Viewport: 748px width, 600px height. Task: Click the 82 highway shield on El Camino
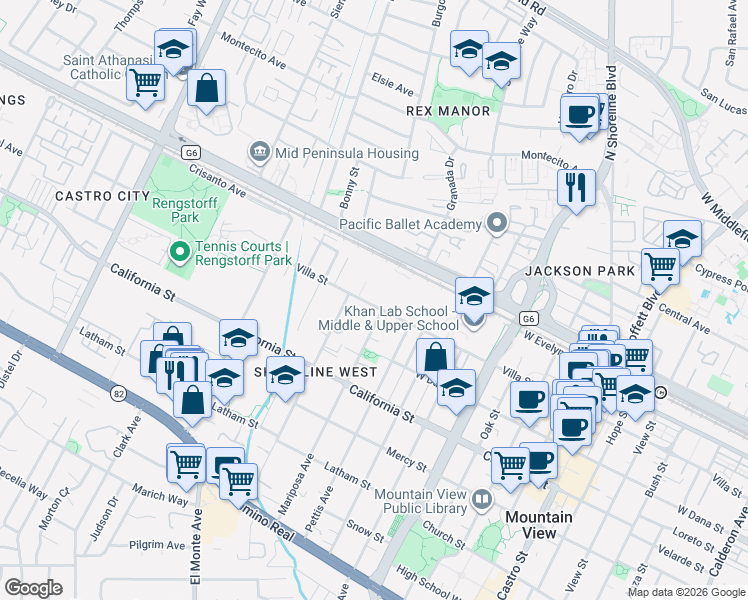118,394
